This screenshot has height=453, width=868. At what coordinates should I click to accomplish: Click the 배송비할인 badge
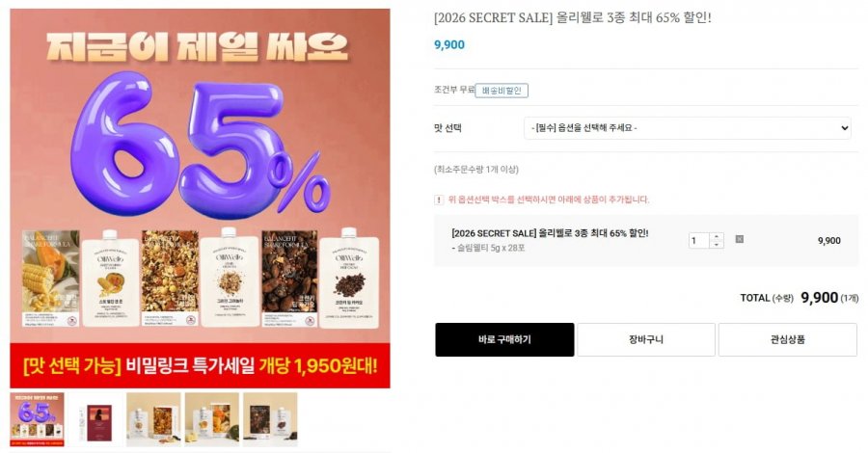click(502, 91)
